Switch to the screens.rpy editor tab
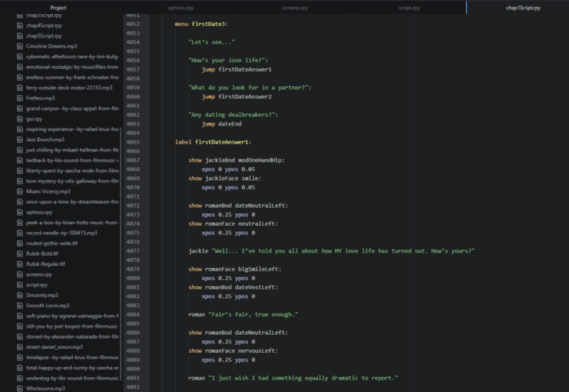Screen dimensions: 569x392 click(294, 8)
